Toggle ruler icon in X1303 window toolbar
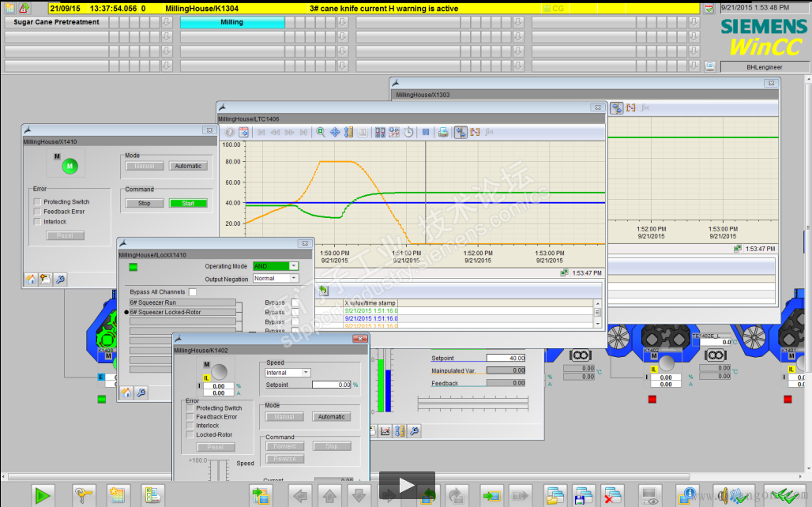The width and height of the screenshot is (812, 507). 616,107
